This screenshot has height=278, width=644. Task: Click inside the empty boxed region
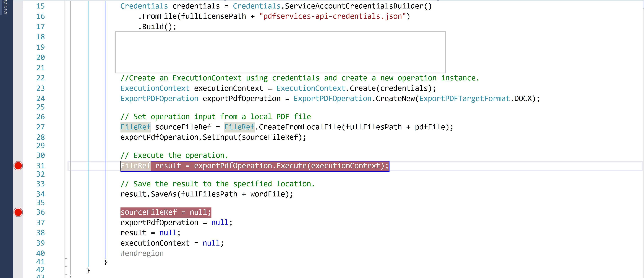point(280,52)
